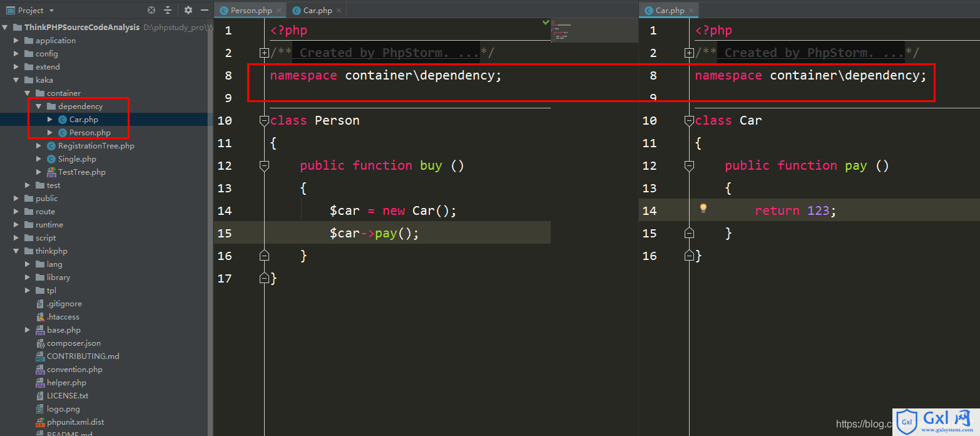980x436 pixels.
Task: Close the Person.php tab
Action: 278,11
